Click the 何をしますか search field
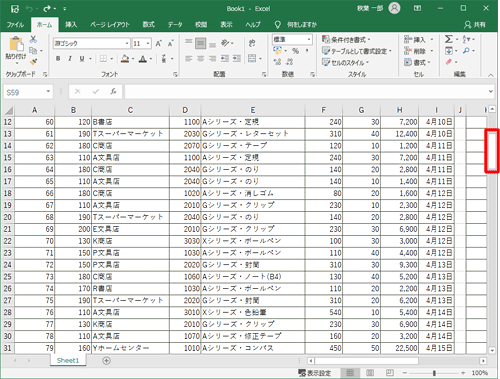 pos(302,25)
